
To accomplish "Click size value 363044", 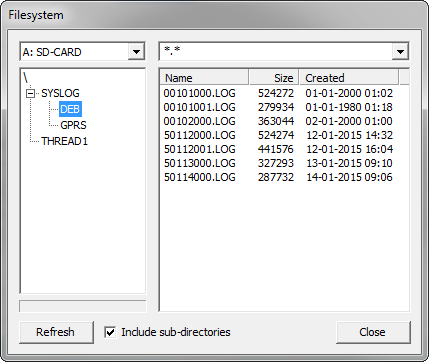I will point(276,121).
